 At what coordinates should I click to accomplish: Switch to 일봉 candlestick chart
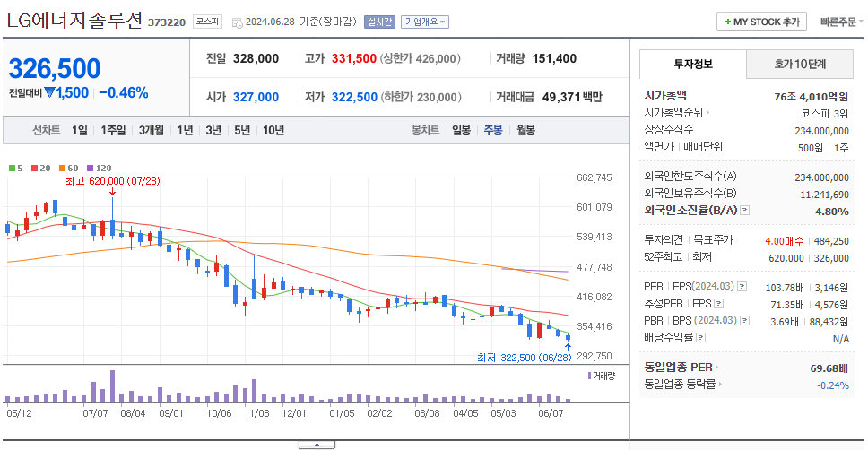pos(461,131)
